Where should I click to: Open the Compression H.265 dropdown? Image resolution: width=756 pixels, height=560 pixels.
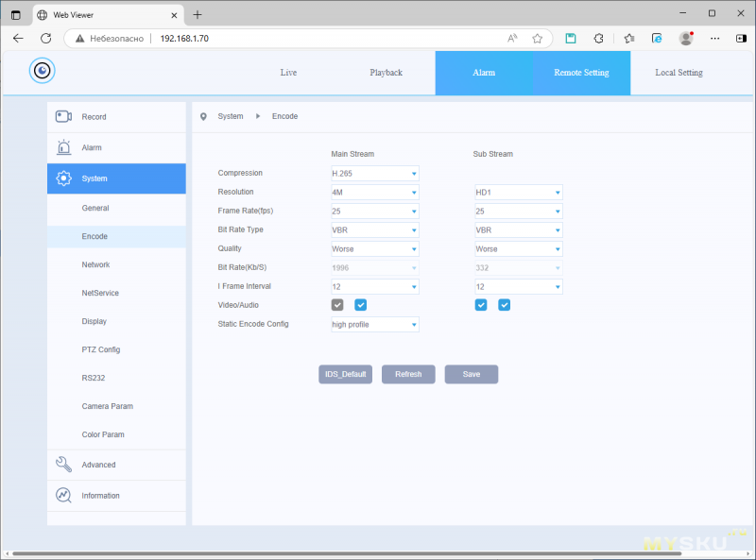tap(374, 174)
